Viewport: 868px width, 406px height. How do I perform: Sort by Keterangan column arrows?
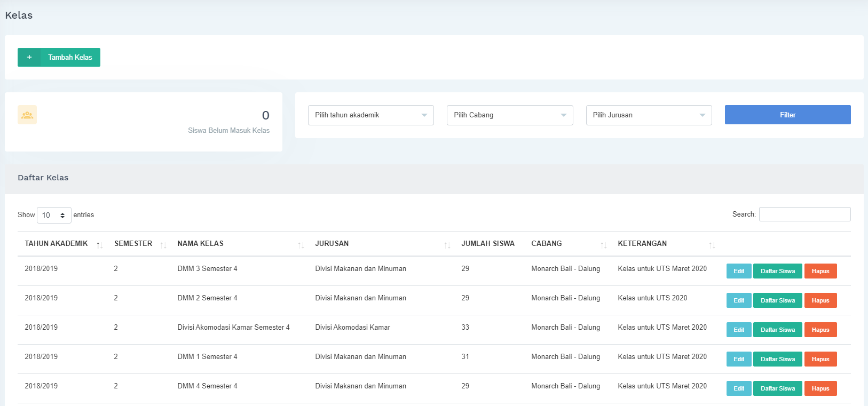(712, 245)
